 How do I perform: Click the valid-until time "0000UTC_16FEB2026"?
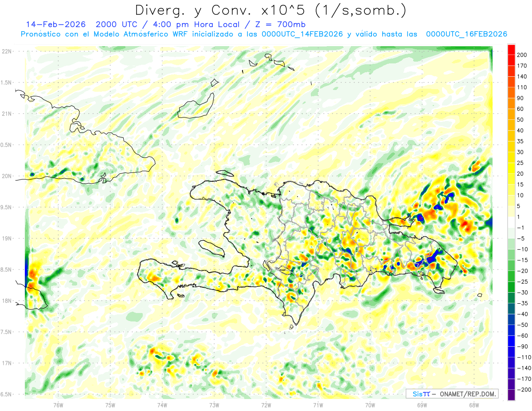point(466,34)
